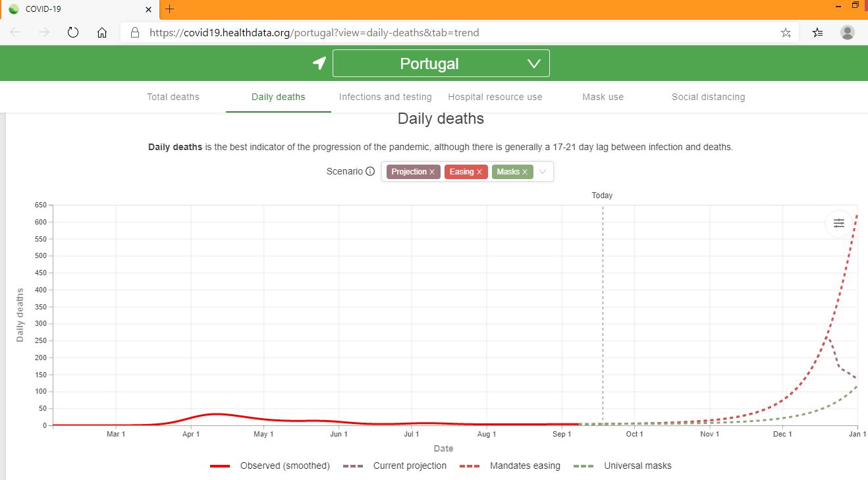Remove the Masks scenario tag
The width and height of the screenshot is (868, 480).
click(x=525, y=172)
